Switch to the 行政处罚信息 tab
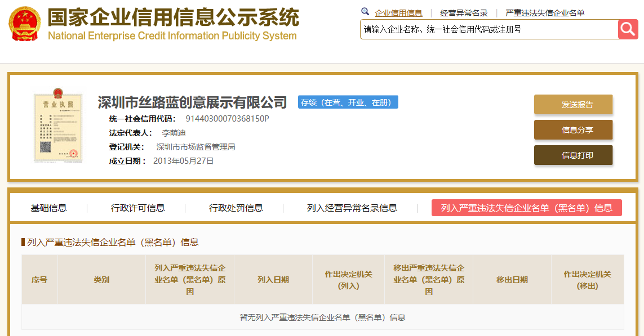The height and width of the screenshot is (336, 644). [236, 208]
